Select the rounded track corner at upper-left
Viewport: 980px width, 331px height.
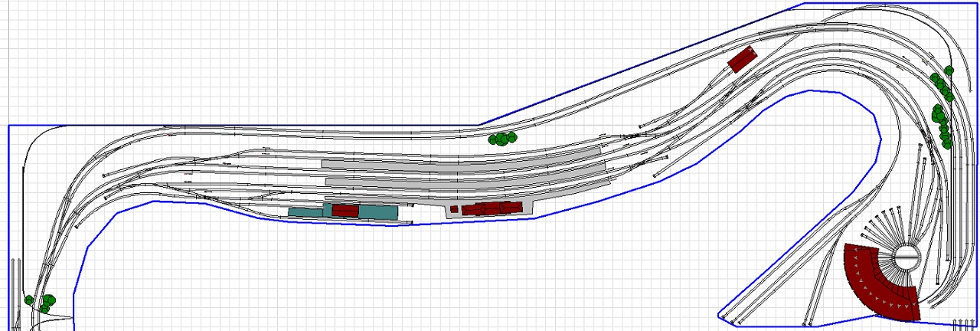click(x=34, y=140)
